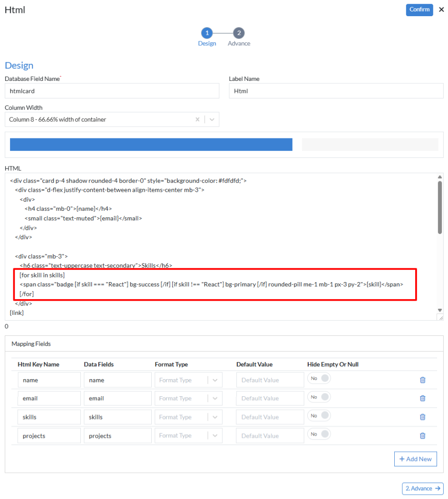Delete the name mapping row
Viewport: 448px width, 499px height.
point(422,380)
